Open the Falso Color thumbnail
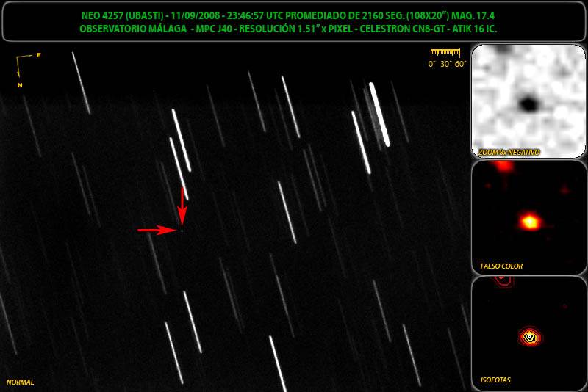588x392 pixels. (528, 217)
